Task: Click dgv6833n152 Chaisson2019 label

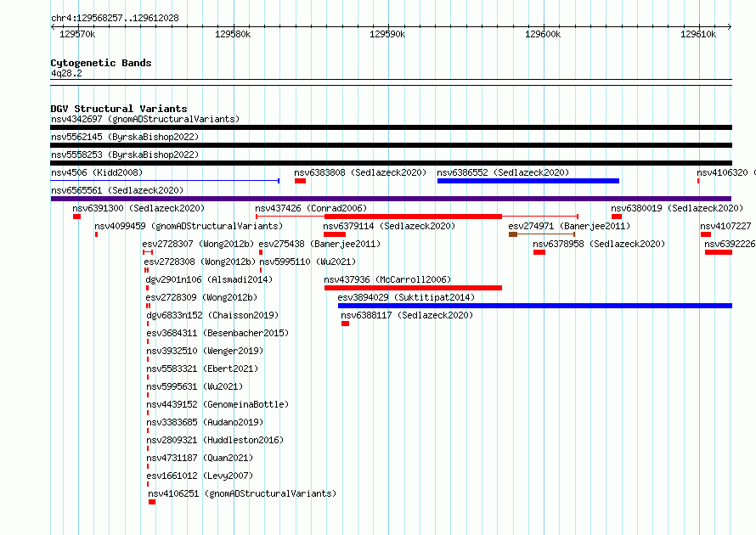Action: pos(212,315)
